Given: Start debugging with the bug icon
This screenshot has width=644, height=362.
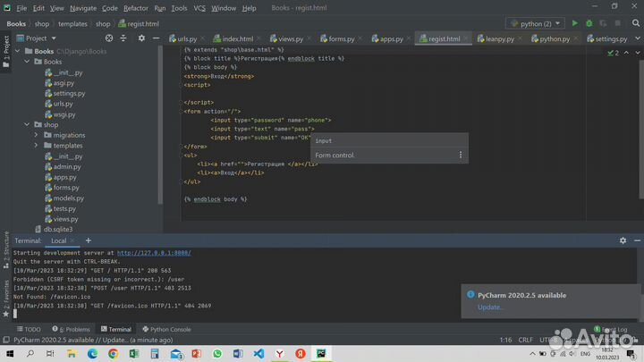Looking at the screenshot, I should [589, 23].
